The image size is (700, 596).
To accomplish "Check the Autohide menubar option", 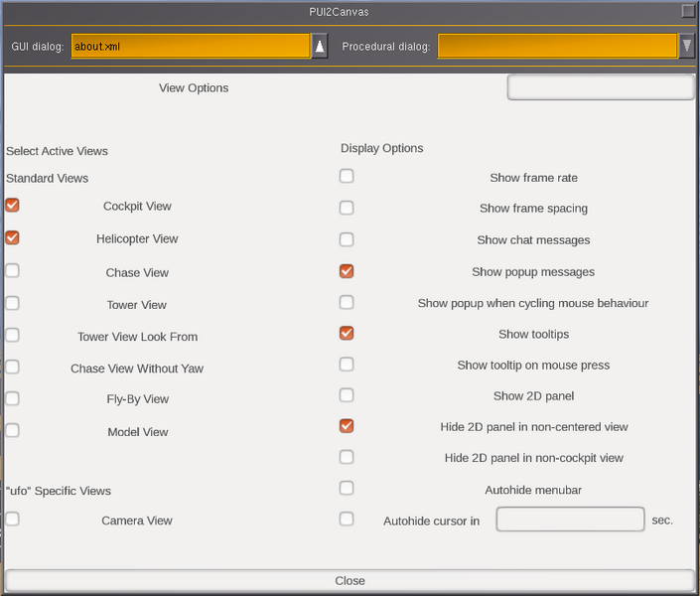I will coord(347,488).
